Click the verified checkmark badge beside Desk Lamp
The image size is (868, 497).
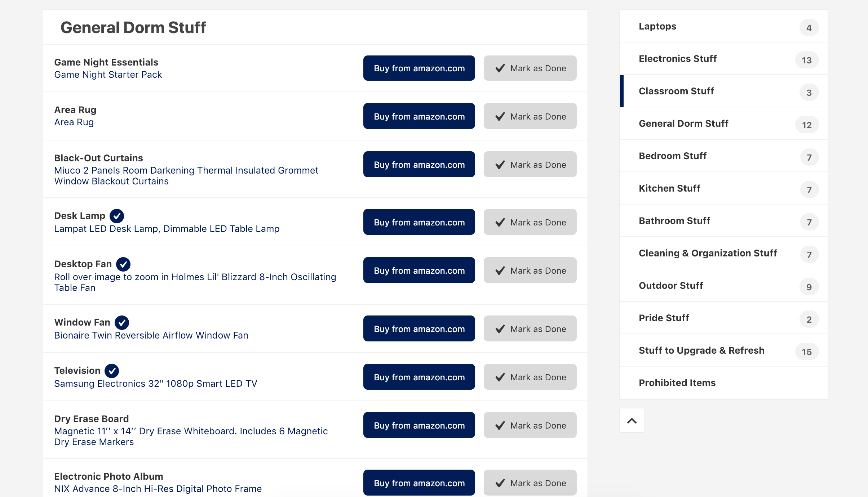[x=117, y=216]
